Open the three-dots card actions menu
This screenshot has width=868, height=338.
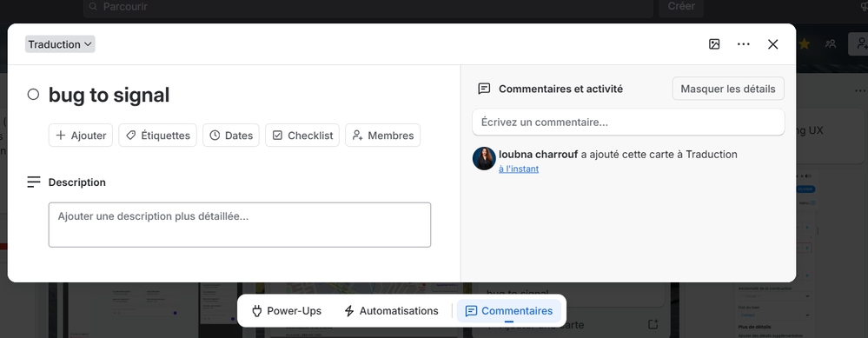(x=744, y=44)
